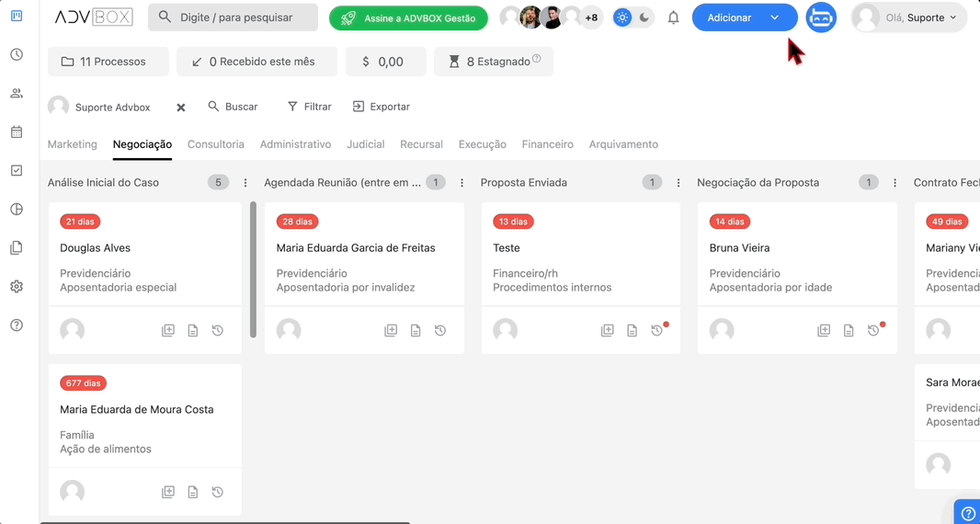The height and width of the screenshot is (524, 980).
Task: Click the Estagnado help question mark
Action: 536,59
